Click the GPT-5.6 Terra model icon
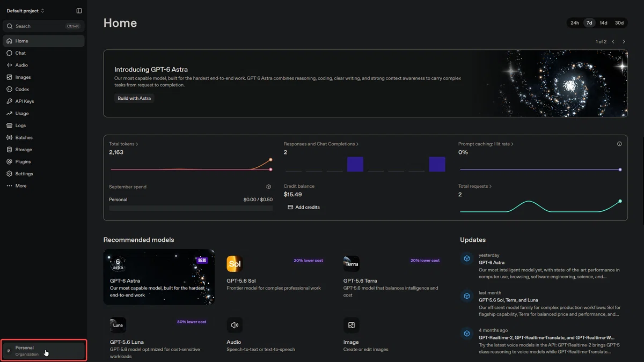The height and width of the screenshot is (362, 644). [x=352, y=264]
